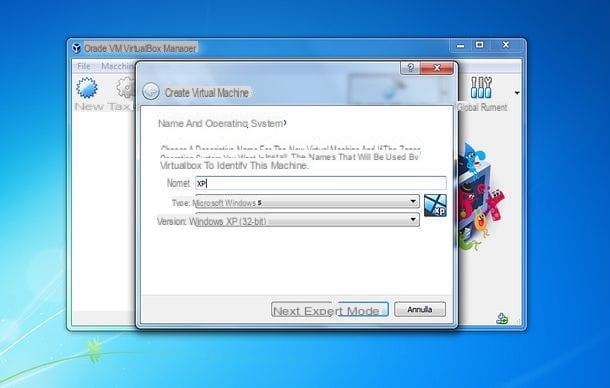This screenshot has width=610, height=388.
Task: Minimize the VirtualBox Manager window
Action: [461, 45]
